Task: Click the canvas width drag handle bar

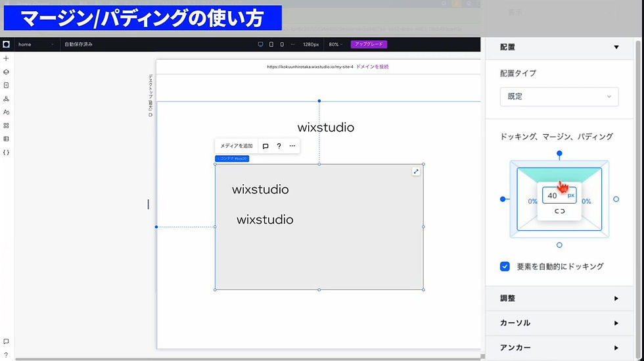Action: pos(149,205)
